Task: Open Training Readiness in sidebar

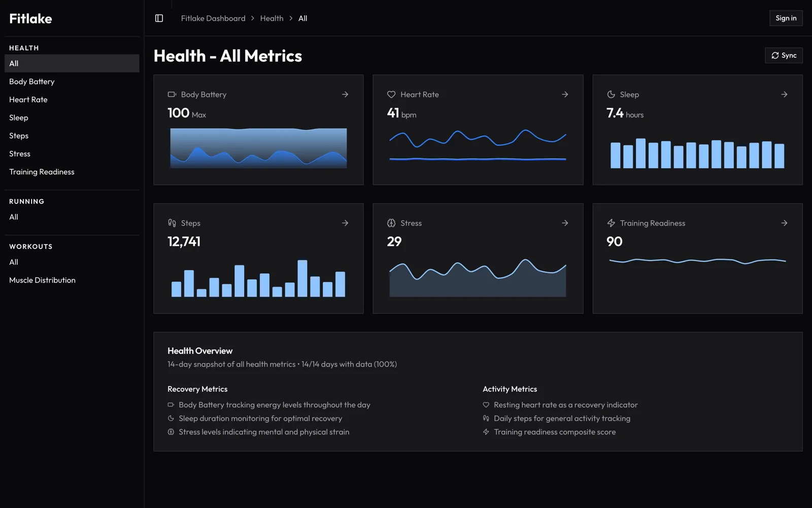Action: pyautogui.click(x=72, y=172)
